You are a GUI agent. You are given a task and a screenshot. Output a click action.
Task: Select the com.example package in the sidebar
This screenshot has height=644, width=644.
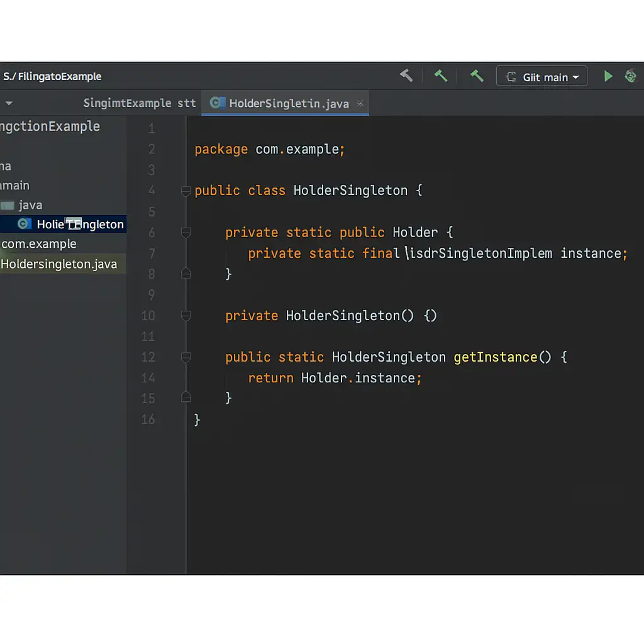39,244
